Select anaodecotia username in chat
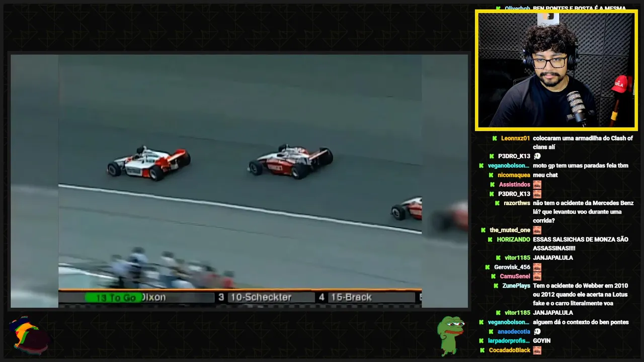The height and width of the screenshot is (362, 644). coord(514,332)
